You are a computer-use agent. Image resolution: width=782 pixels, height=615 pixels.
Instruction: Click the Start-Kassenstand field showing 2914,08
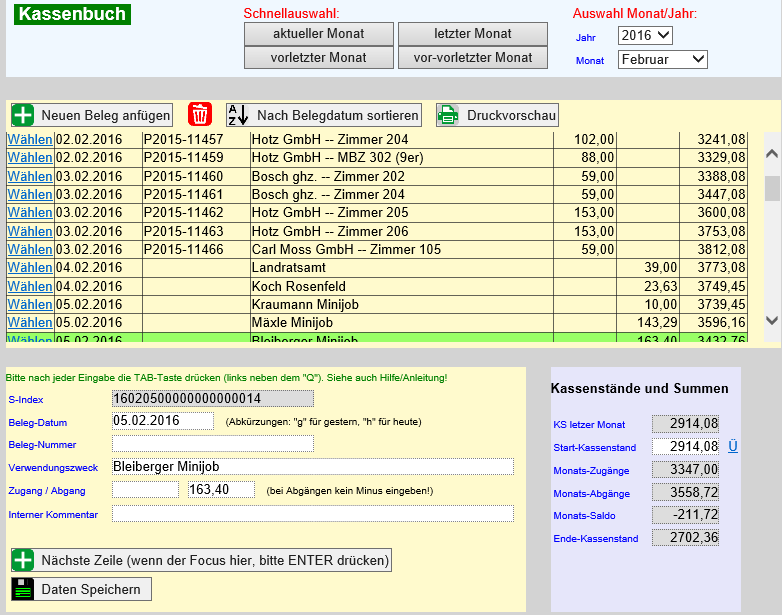(x=685, y=446)
